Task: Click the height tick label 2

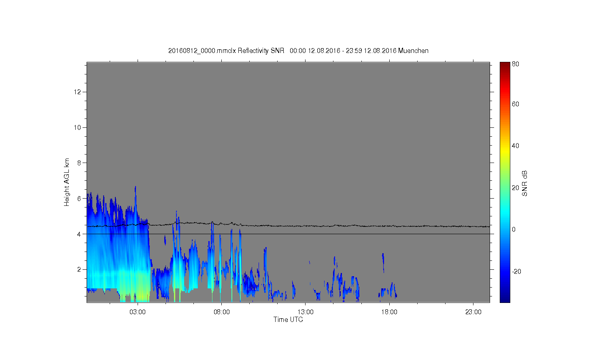Action: 80,269
